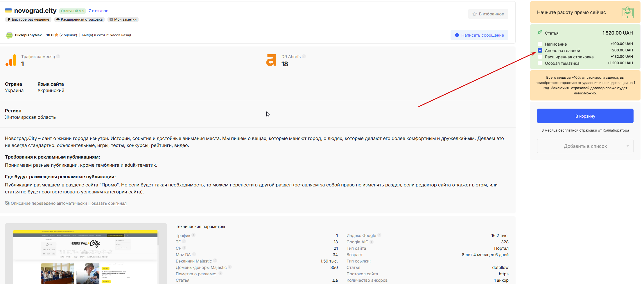Click the Житомирская область region value
The width and height of the screenshot is (644, 284).
point(30,117)
